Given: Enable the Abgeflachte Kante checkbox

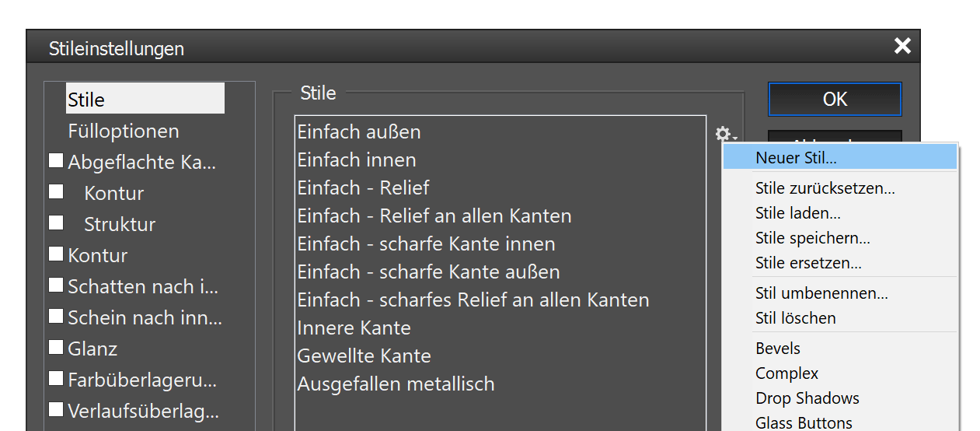Looking at the screenshot, I should (56, 161).
